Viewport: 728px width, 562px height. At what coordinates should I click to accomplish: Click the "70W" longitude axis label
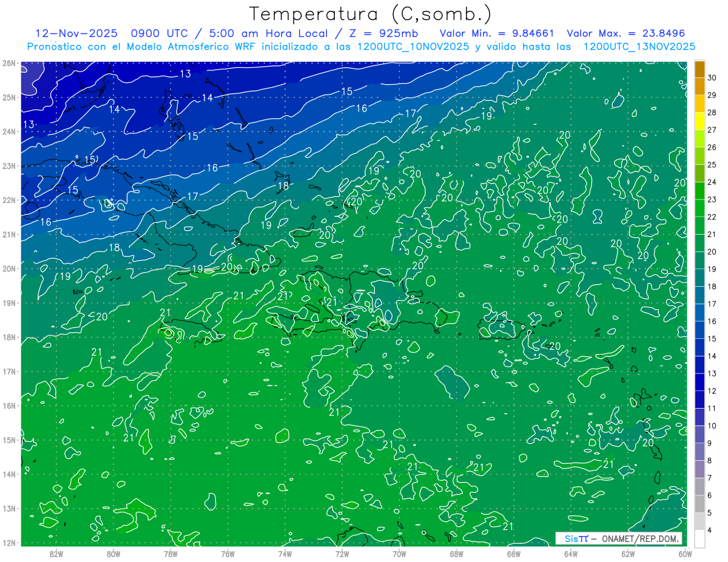(399, 553)
